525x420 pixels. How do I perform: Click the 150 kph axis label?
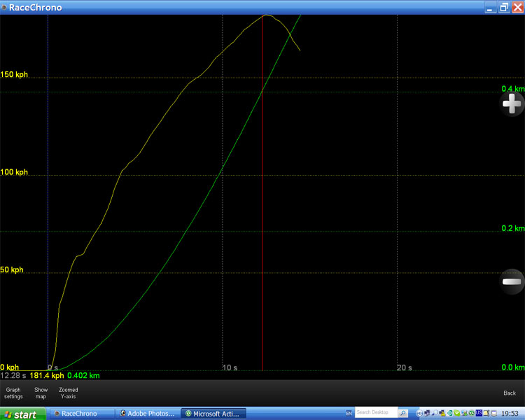14,74
